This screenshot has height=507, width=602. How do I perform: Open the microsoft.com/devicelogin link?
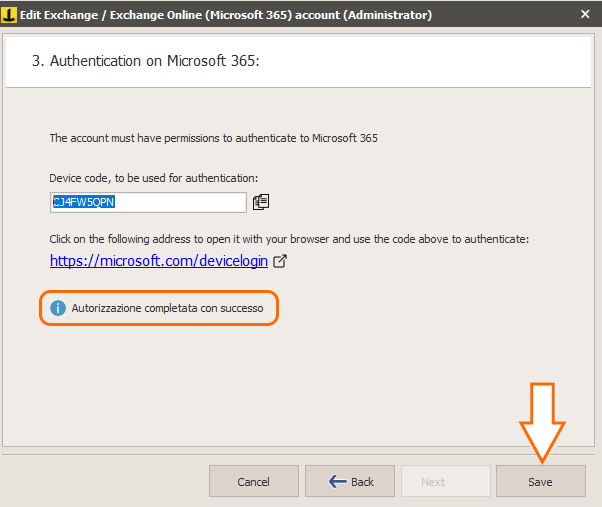[x=159, y=261]
